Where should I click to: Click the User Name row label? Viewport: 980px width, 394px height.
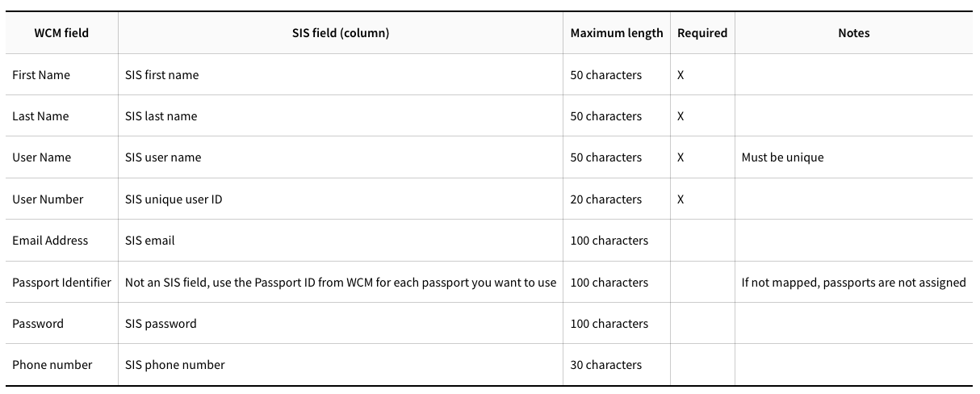(x=42, y=157)
